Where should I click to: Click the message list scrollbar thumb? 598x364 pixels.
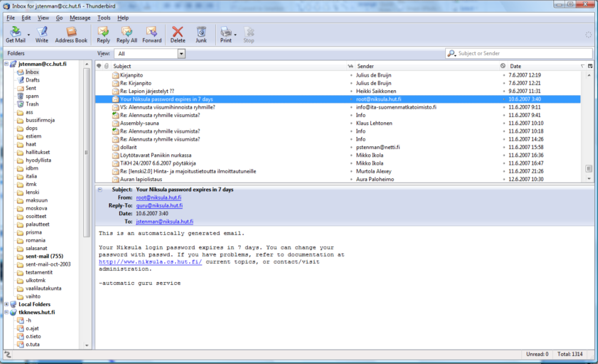(x=589, y=168)
